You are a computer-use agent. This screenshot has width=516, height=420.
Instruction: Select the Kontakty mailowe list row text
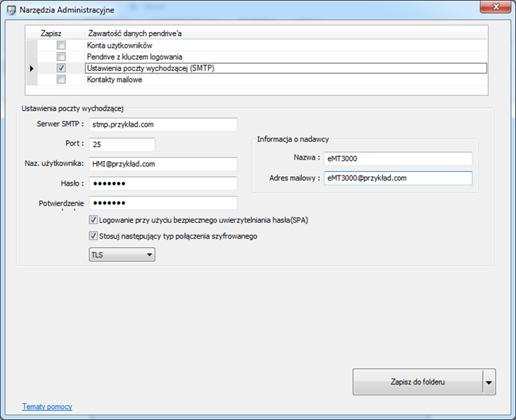click(x=115, y=80)
